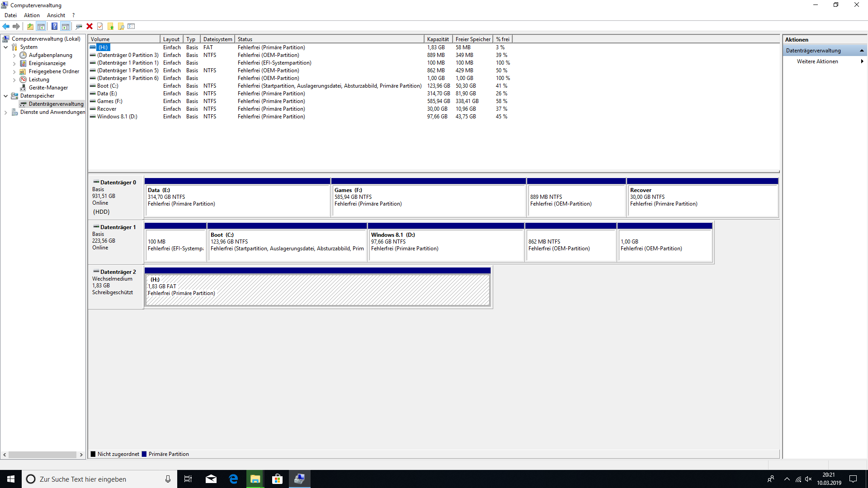Click the drive rescan toolbar icon
868x488 pixels.
(79, 26)
